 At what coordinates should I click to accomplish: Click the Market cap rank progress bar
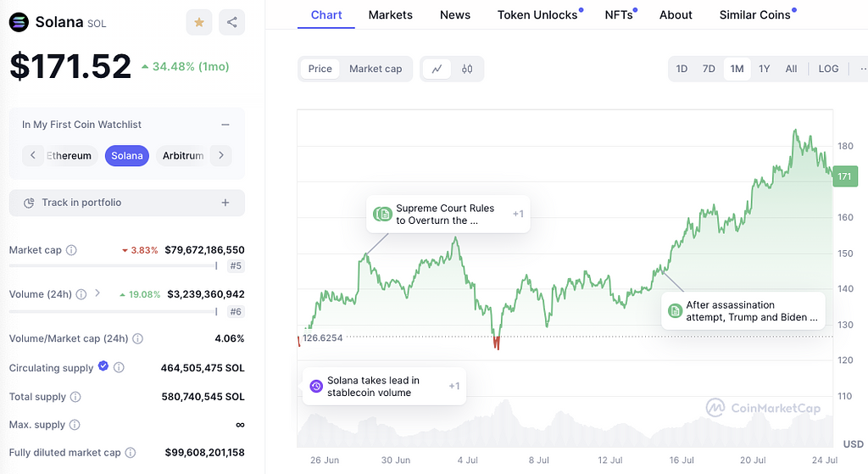(113, 265)
